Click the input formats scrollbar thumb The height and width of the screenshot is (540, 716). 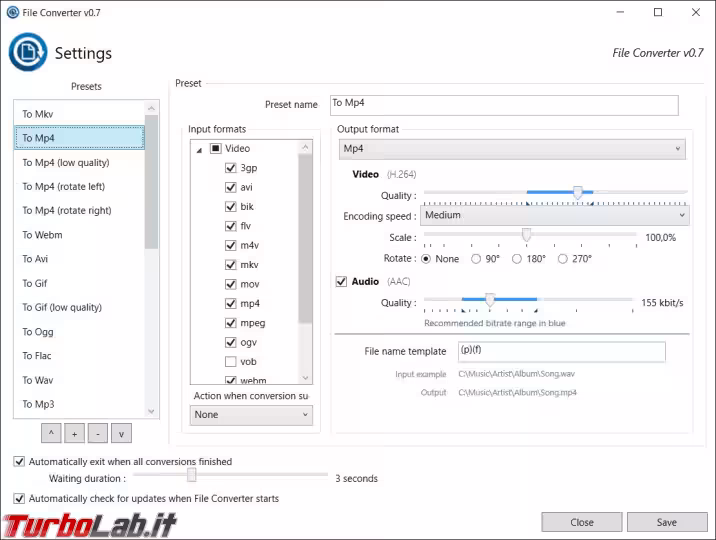coord(305,238)
